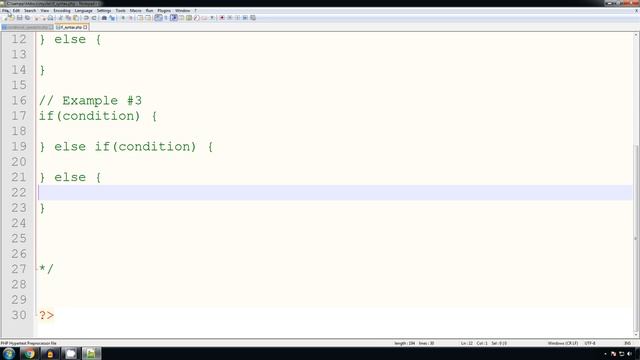The height and width of the screenshot is (360, 640).
Task: Toggle word wrap toolbar button
Action: (x=158, y=18)
